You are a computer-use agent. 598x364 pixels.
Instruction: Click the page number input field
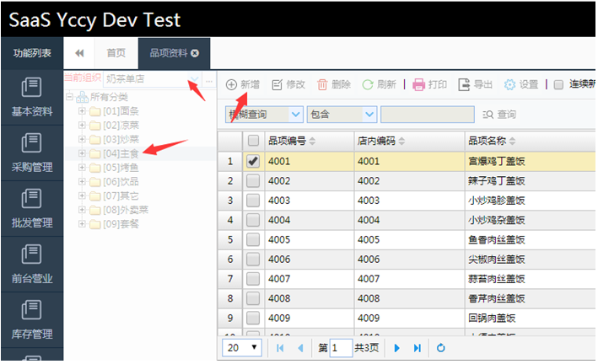[x=341, y=348]
